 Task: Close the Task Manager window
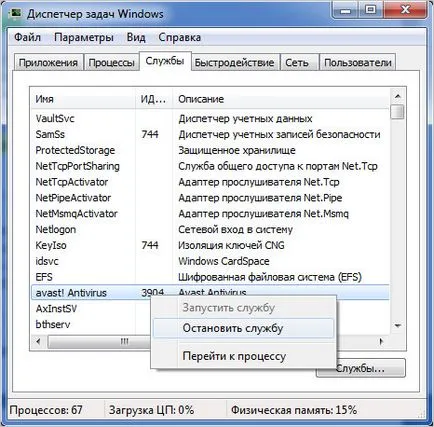(x=405, y=11)
